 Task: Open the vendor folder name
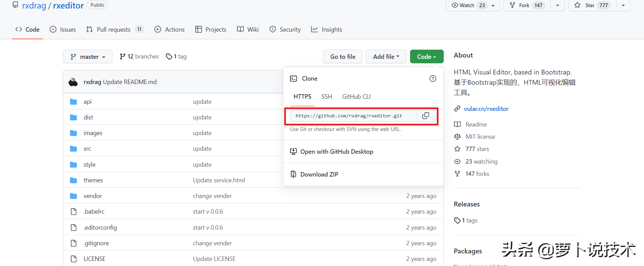[93, 196]
